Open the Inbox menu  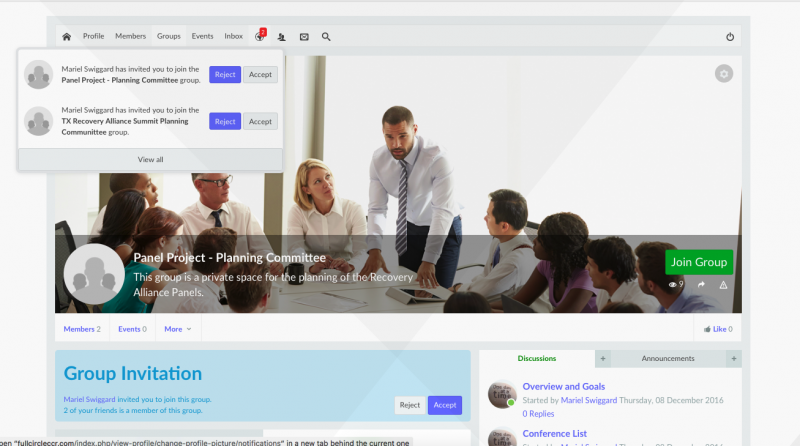click(234, 36)
